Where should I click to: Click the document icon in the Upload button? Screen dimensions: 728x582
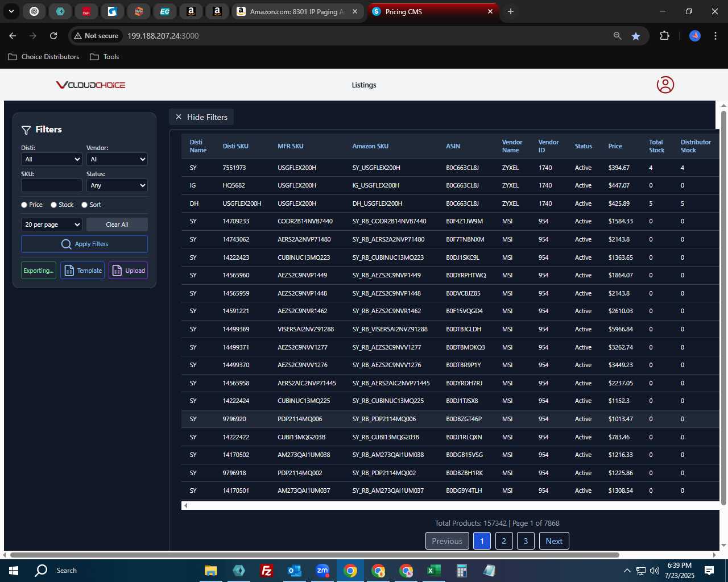pyautogui.click(x=117, y=271)
